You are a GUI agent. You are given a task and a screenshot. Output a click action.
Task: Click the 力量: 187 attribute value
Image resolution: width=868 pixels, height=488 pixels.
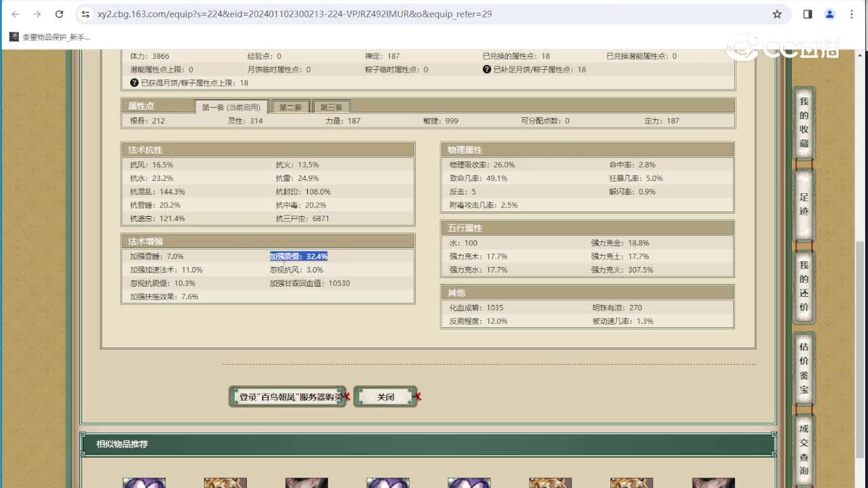(x=343, y=121)
